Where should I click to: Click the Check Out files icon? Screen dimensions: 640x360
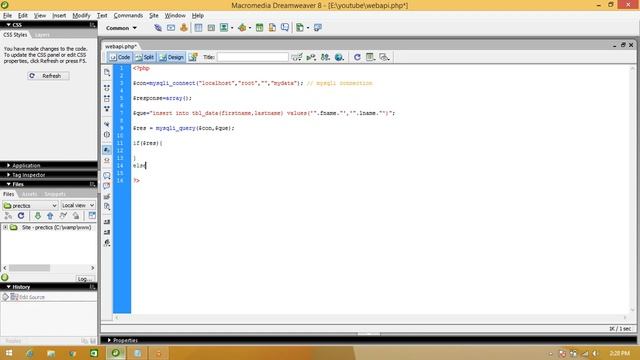coord(63,216)
